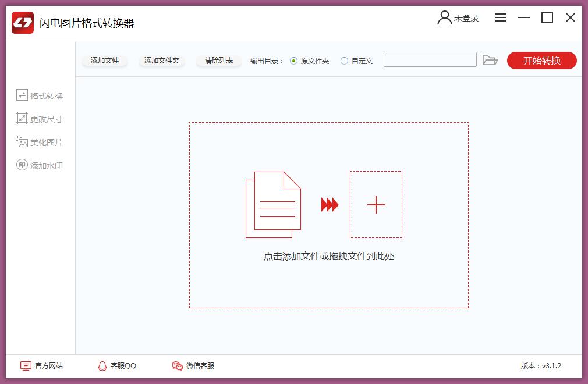Click the 清除列表 button
This screenshot has width=588, height=384.
218,59
